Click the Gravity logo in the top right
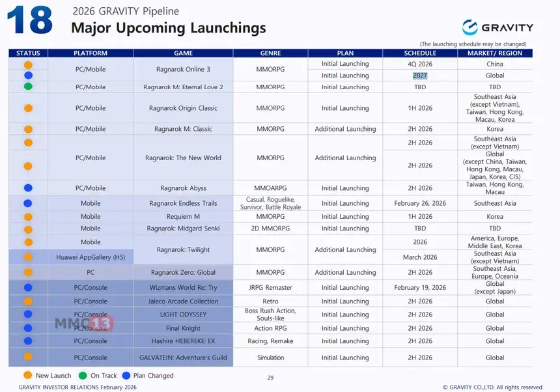 497,27
